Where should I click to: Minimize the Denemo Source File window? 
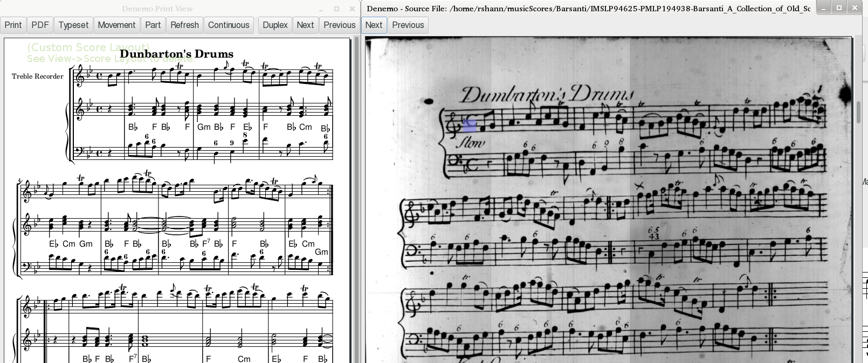pyautogui.click(x=823, y=8)
